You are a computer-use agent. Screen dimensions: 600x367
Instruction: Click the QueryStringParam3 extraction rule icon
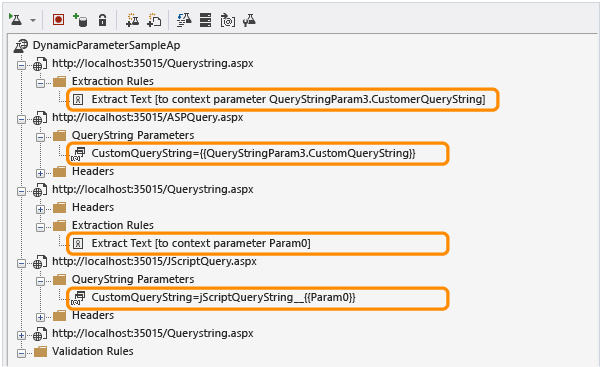78,100
